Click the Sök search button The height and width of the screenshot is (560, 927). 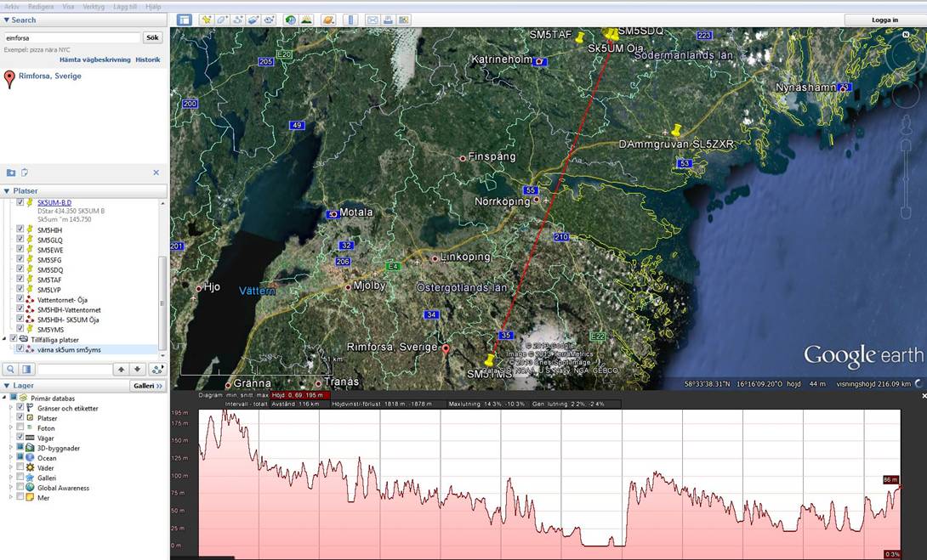152,37
